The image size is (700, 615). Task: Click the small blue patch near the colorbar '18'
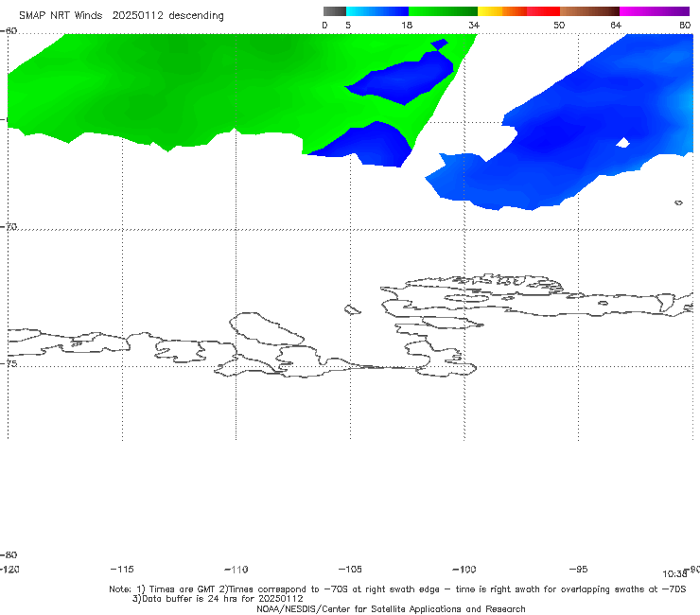tap(439, 44)
